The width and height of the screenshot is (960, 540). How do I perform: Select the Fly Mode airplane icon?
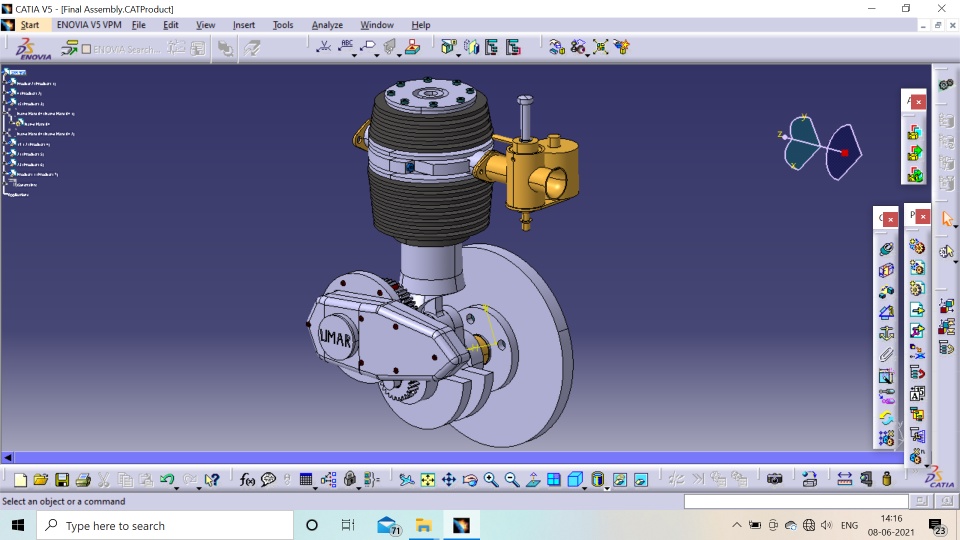pos(407,479)
